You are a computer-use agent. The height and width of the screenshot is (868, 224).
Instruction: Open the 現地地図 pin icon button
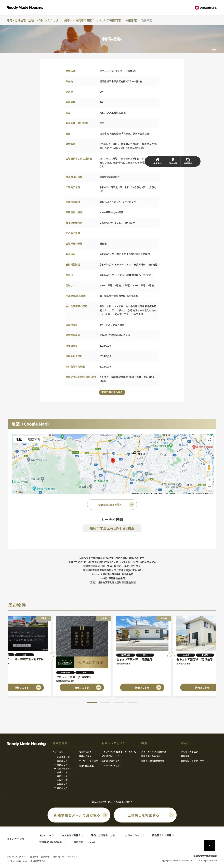(x=173, y=161)
